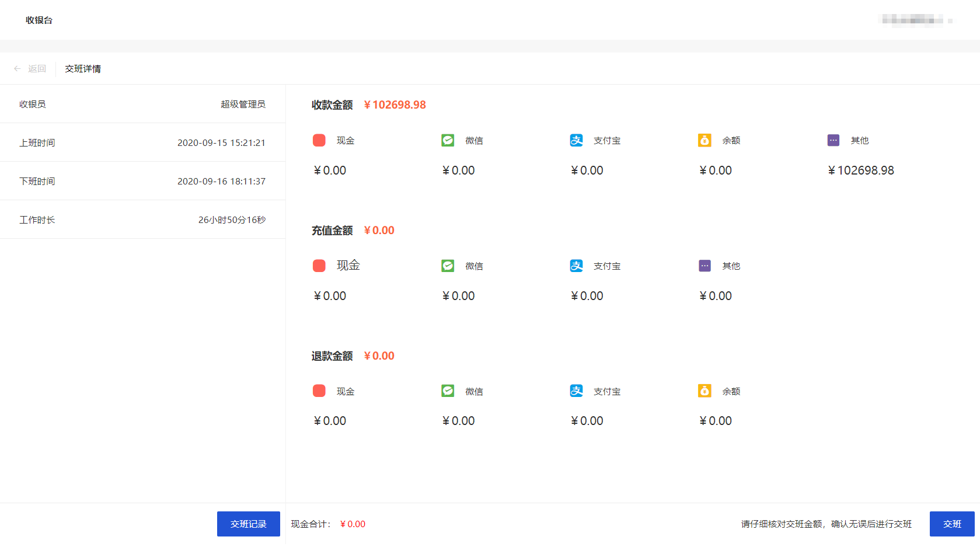
Task: Click the 收款金额 total ¥102698.98
Action: (x=395, y=105)
